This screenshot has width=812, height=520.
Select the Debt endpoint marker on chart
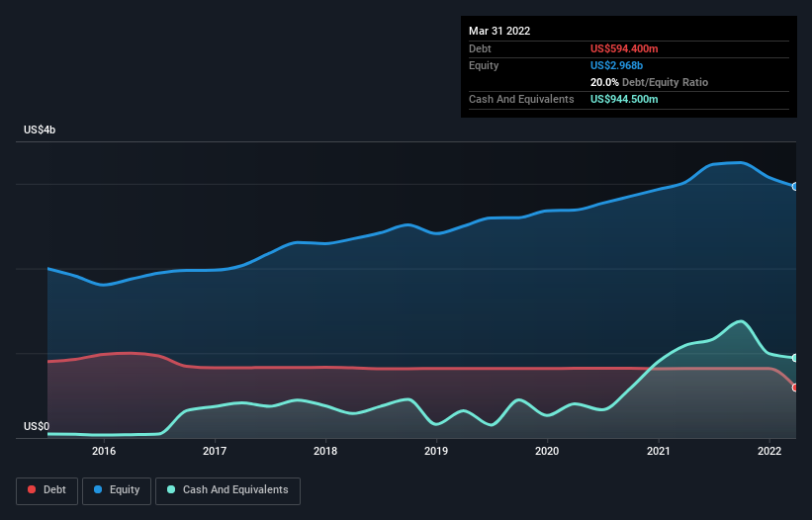[795, 388]
